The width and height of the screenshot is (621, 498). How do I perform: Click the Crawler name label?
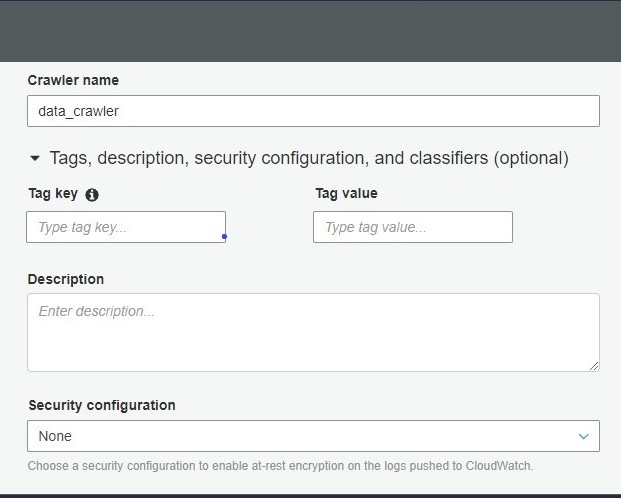(73, 80)
